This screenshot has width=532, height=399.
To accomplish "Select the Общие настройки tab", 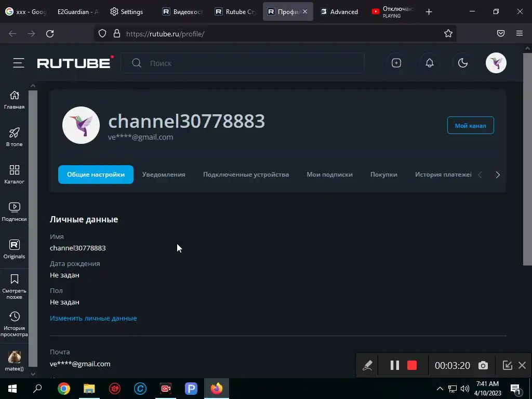I will tap(96, 175).
